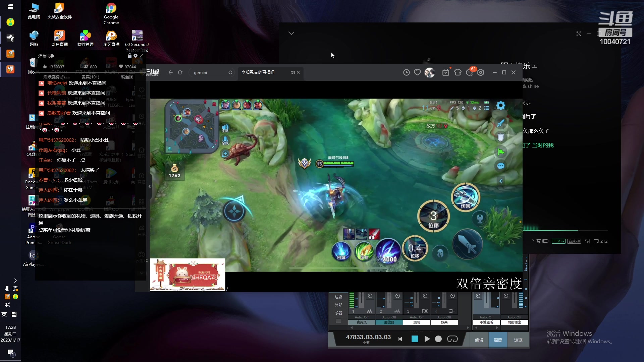Viewport: 644px width, 362px height.
Task: Open the Auto: Off dropdown on 网络输出 channel
Action: click(514, 317)
